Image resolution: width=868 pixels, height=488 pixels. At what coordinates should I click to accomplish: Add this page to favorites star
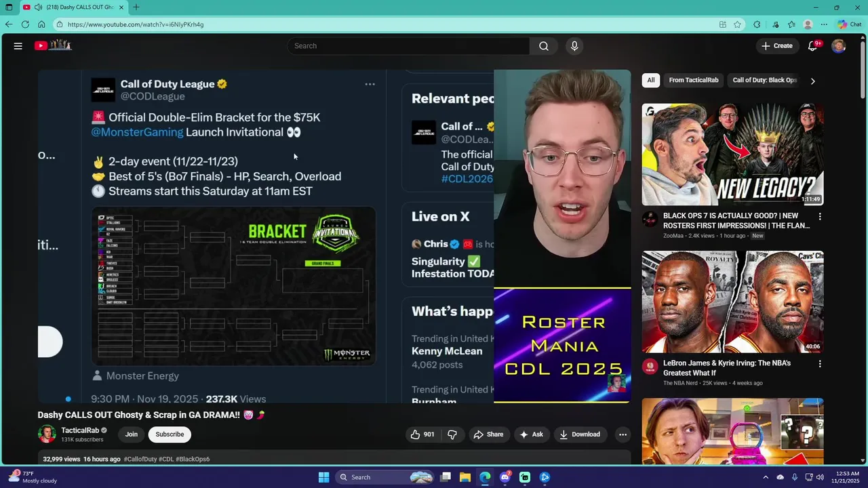737,24
